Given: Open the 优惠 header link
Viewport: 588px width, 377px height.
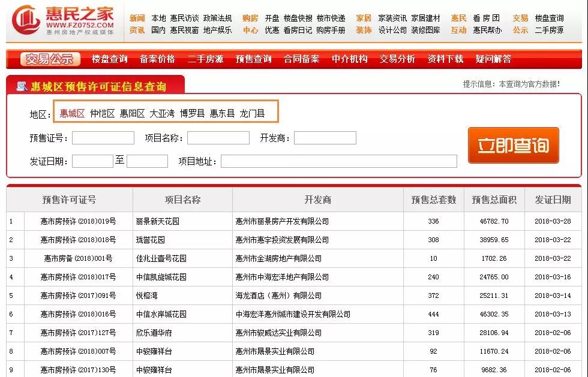Looking at the screenshot, I should point(272,30).
